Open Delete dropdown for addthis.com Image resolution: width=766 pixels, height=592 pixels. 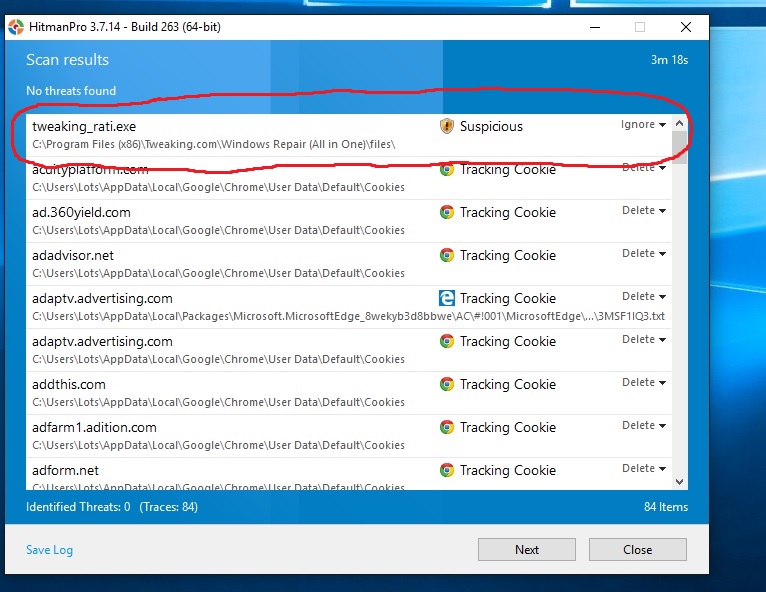tap(643, 382)
